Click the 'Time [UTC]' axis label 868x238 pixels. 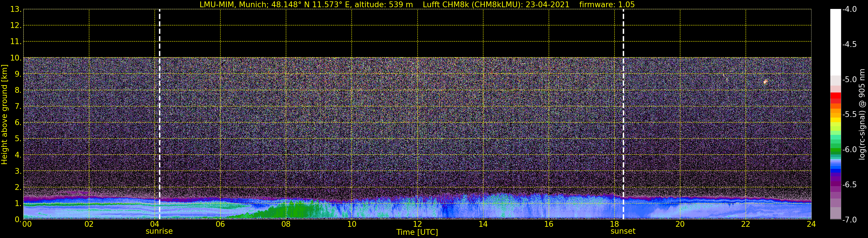coord(417,232)
